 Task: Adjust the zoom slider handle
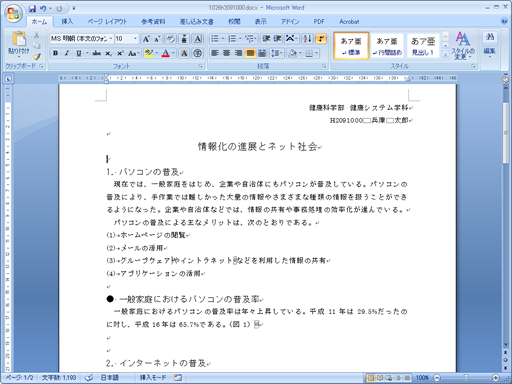coord(466,378)
